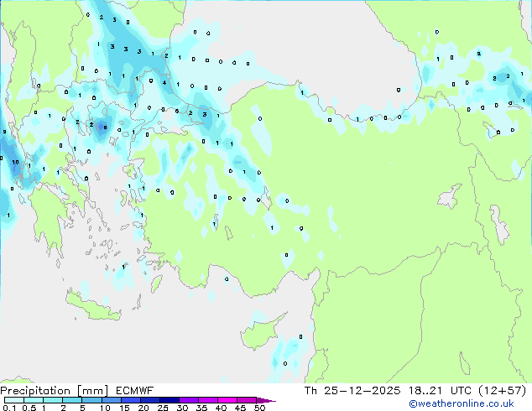Click the '18..21 UTC' time range text
This screenshot has height=411, width=532.
tap(440, 391)
